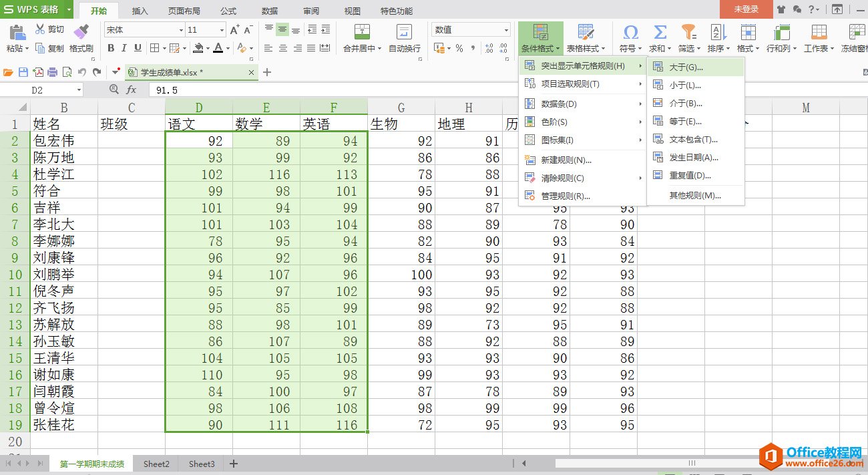
Task: Click the increase decimal places icon
Action: pyautogui.click(x=489, y=48)
